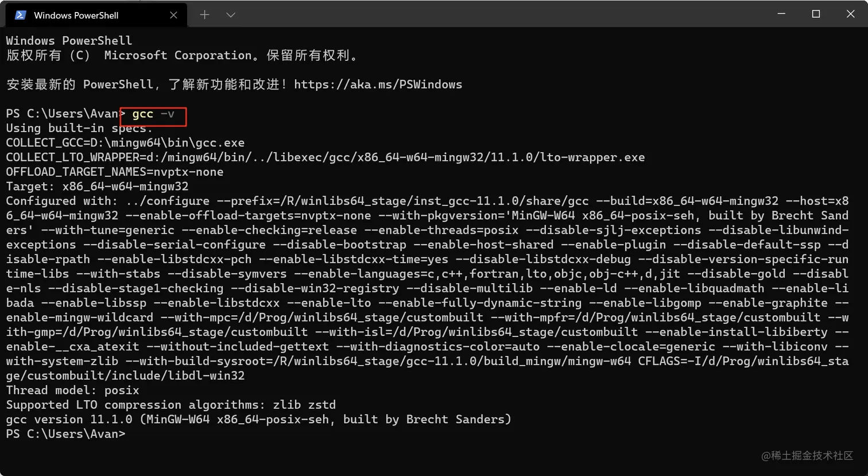This screenshot has width=868, height=476.
Task: Click the COLLECT_GCC gcc.exe path line
Action: pyautogui.click(x=125, y=143)
